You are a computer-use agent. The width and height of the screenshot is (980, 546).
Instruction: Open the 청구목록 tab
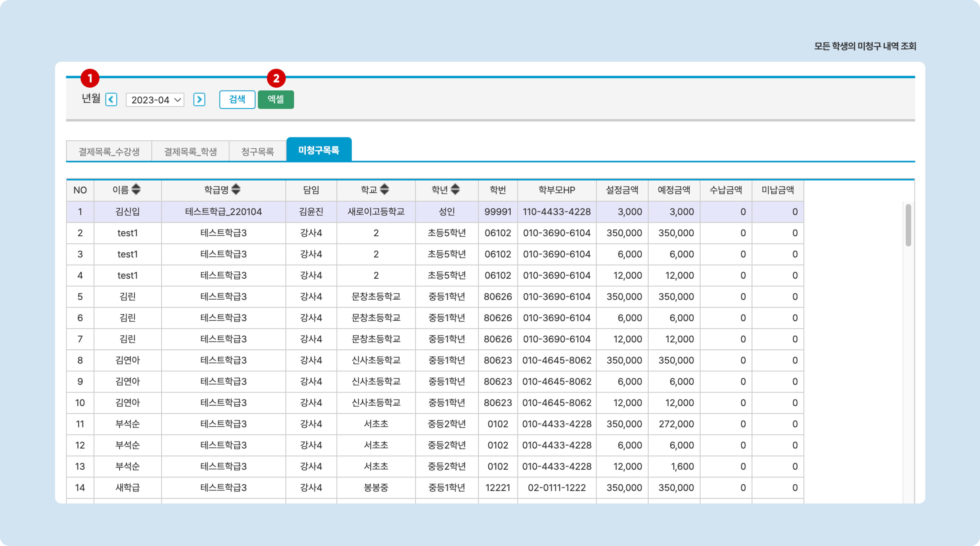258,152
